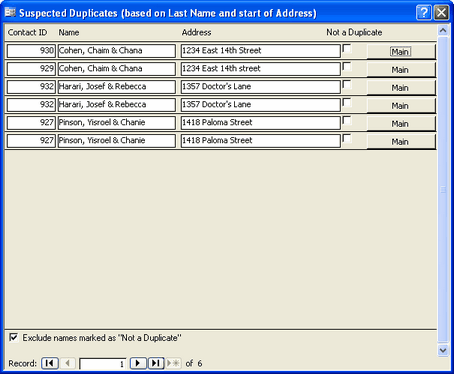This screenshot has width=454, height=374.
Task: Click the greyed-out new record button
Action: 173,363
